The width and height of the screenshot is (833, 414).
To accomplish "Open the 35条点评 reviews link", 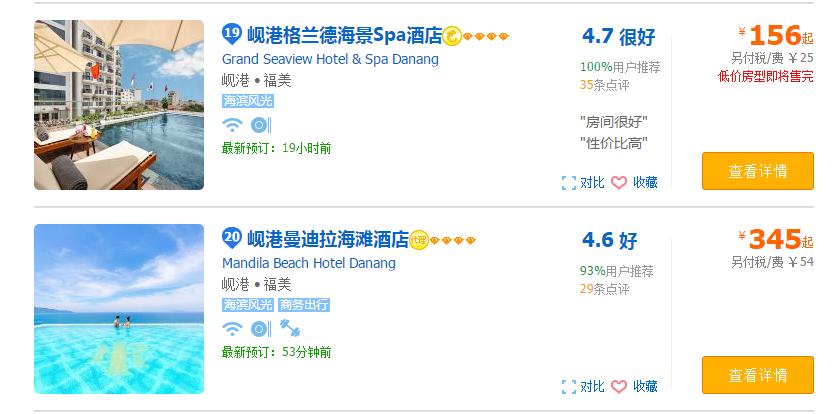I will [604, 85].
